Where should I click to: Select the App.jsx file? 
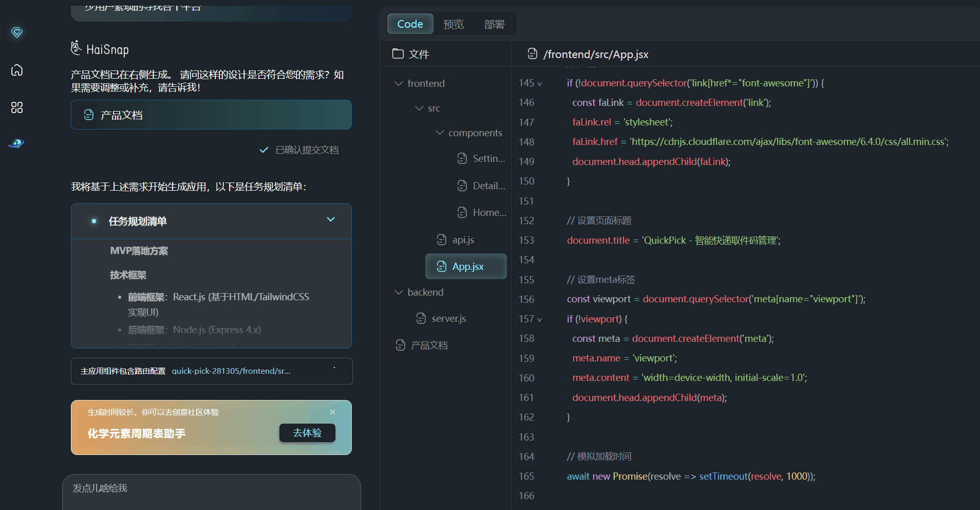click(x=466, y=266)
